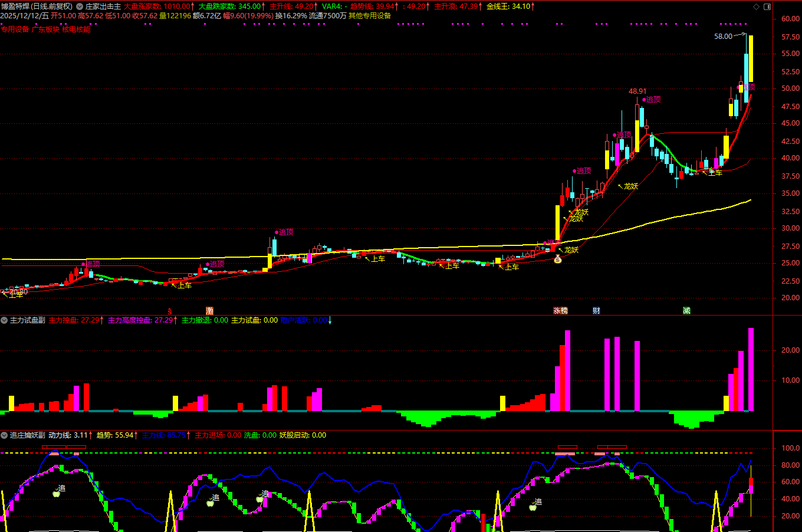Expand the 主力试盘副 indicator dropdown
Screen dimensions: 802x532
(4, 320)
